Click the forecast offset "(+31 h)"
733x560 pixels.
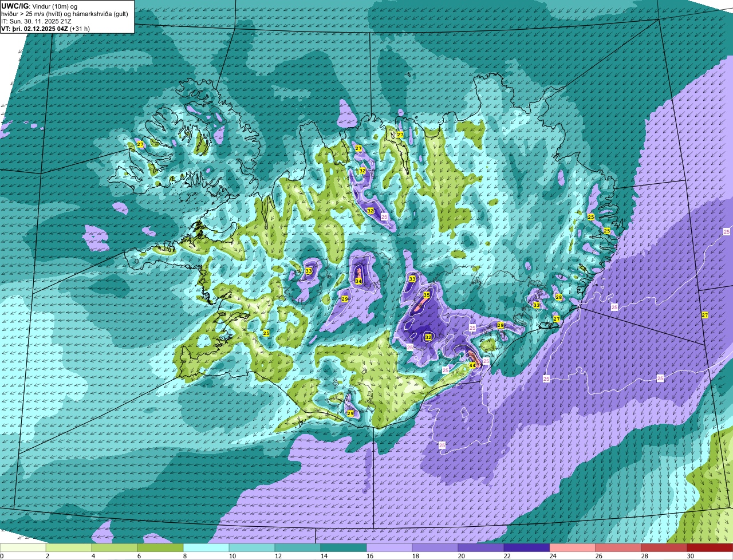[80, 29]
